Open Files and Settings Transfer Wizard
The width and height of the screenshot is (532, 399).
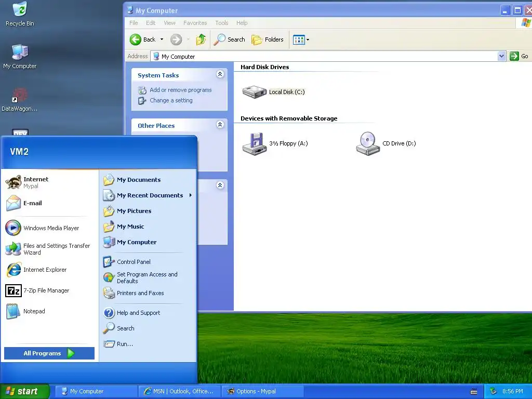pyautogui.click(x=49, y=249)
